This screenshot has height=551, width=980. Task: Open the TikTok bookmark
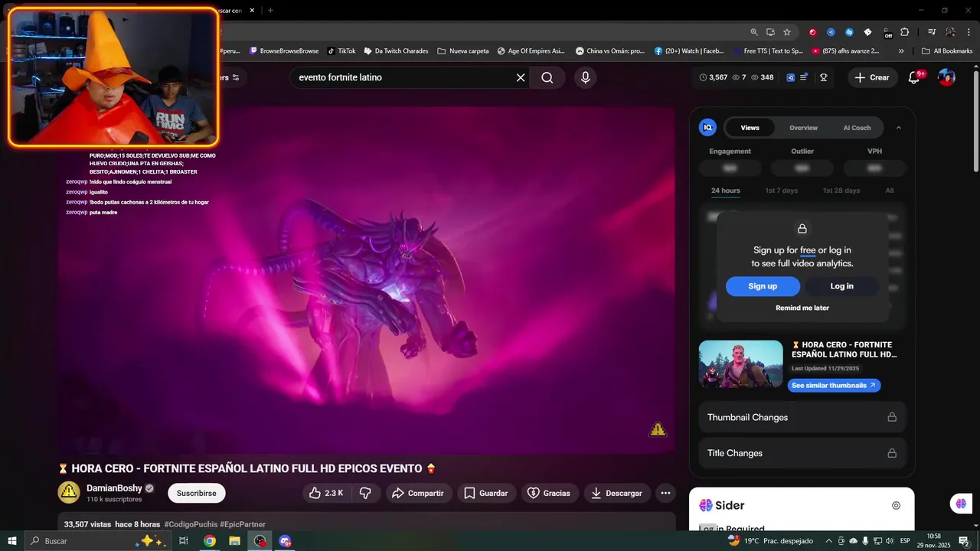pos(341,51)
